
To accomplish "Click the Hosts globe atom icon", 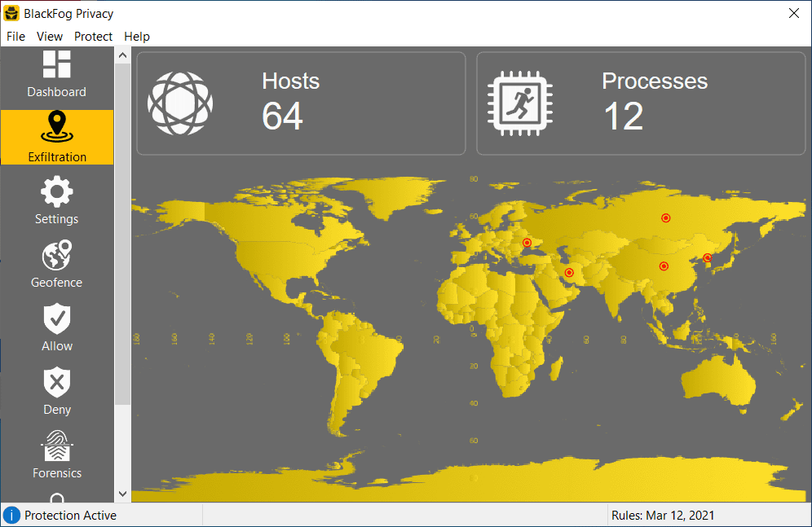I will tap(180, 103).
